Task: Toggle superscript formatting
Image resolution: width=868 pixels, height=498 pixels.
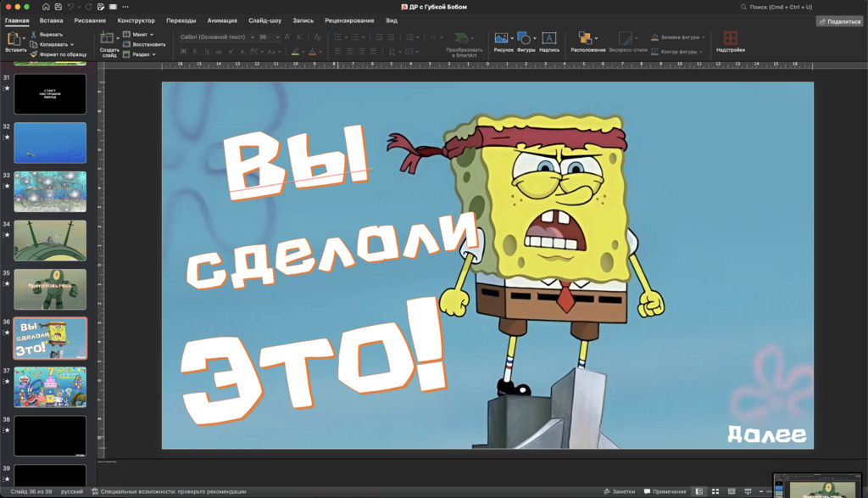Action: pos(231,52)
